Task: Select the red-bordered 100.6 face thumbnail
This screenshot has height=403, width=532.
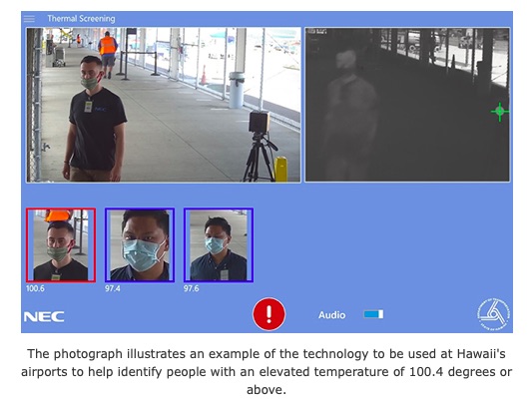Action: click(61, 245)
